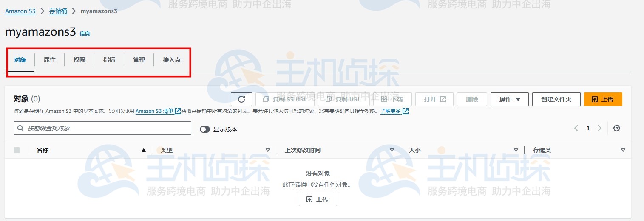Open the 权限 tab
644x221 pixels.
click(79, 60)
